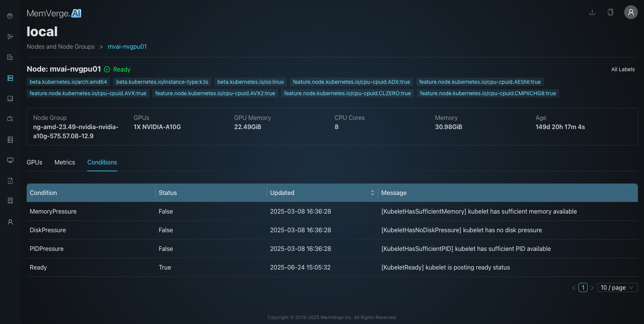The height and width of the screenshot is (324, 644).
Task: Click the All Labels button
Action: (623, 69)
